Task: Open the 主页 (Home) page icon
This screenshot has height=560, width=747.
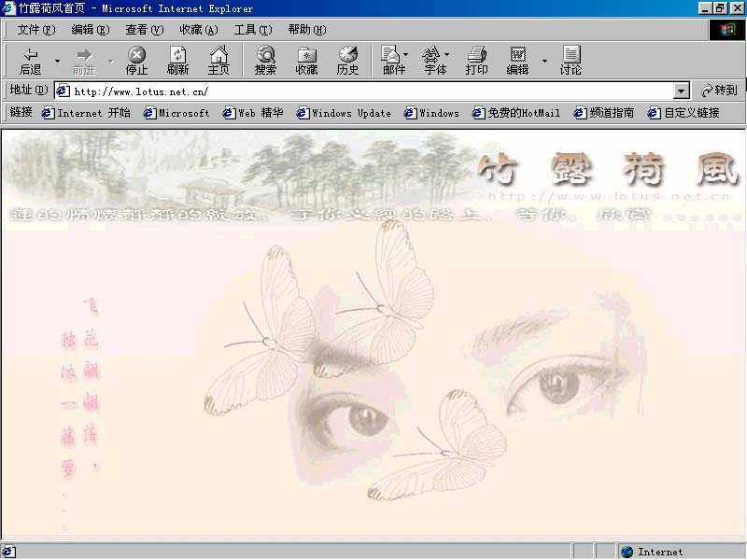Action: click(218, 59)
